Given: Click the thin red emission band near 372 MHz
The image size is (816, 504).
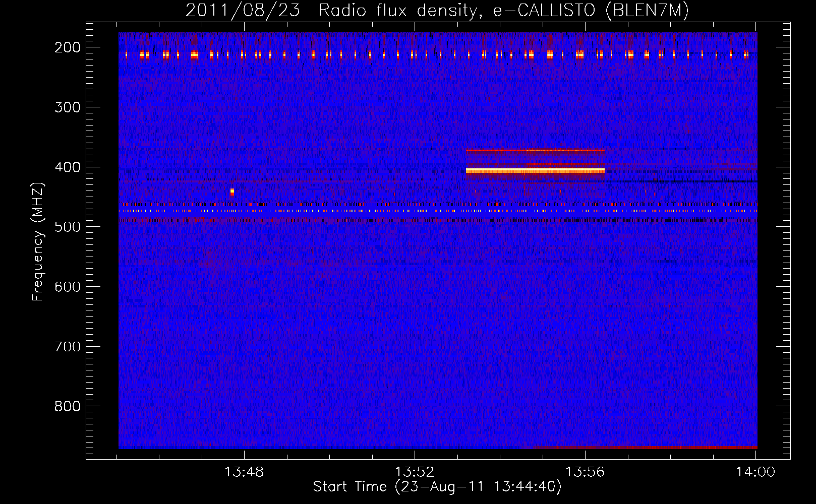Looking at the screenshot, I should pos(535,150).
